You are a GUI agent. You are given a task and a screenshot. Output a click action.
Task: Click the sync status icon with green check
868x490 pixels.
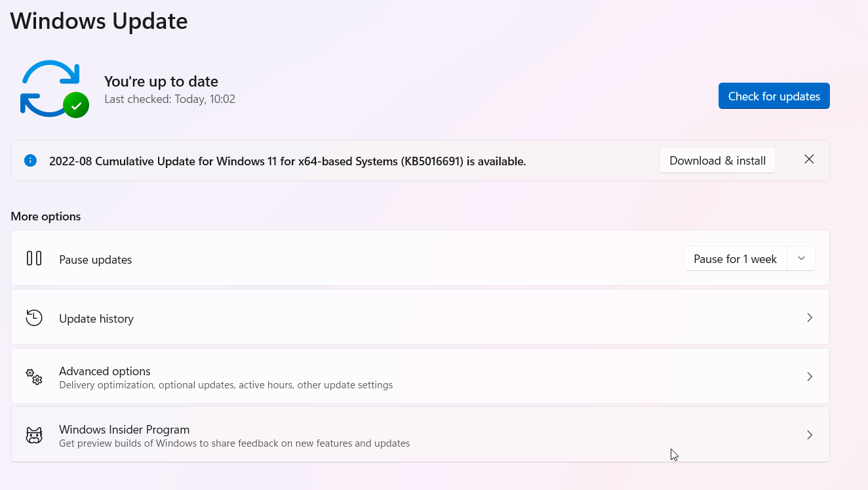click(54, 89)
